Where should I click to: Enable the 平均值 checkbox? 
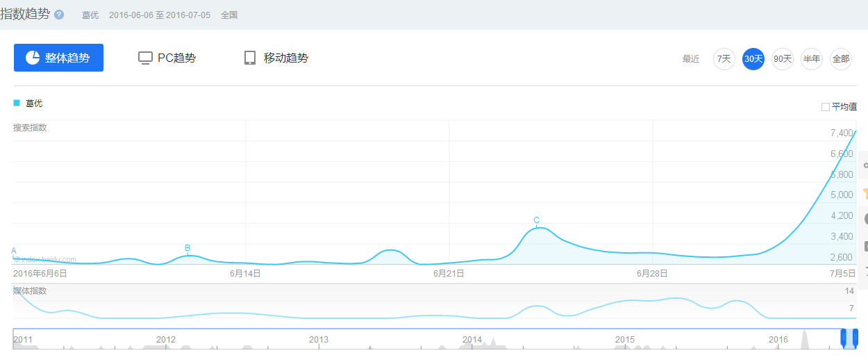826,107
